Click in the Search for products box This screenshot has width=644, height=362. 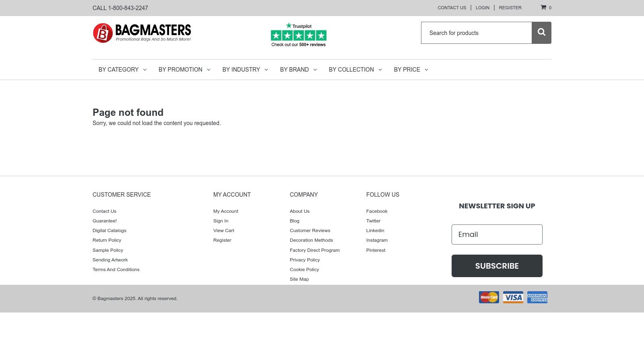pos(476,33)
